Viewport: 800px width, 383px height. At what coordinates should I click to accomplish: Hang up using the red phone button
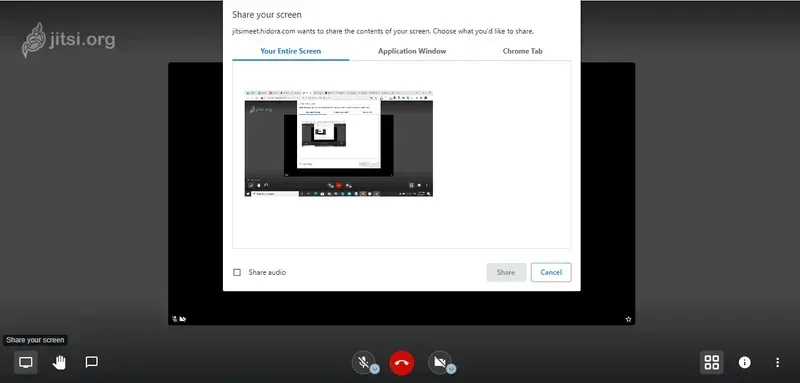point(402,363)
